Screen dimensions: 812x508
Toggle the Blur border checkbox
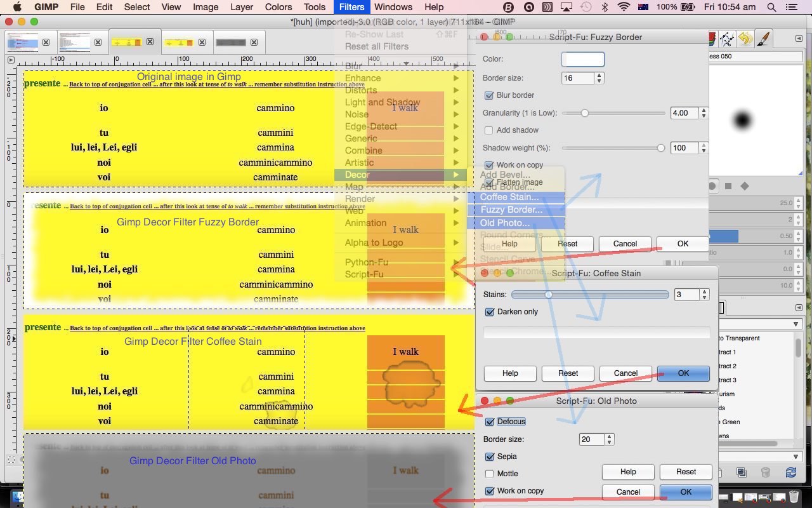click(x=488, y=95)
